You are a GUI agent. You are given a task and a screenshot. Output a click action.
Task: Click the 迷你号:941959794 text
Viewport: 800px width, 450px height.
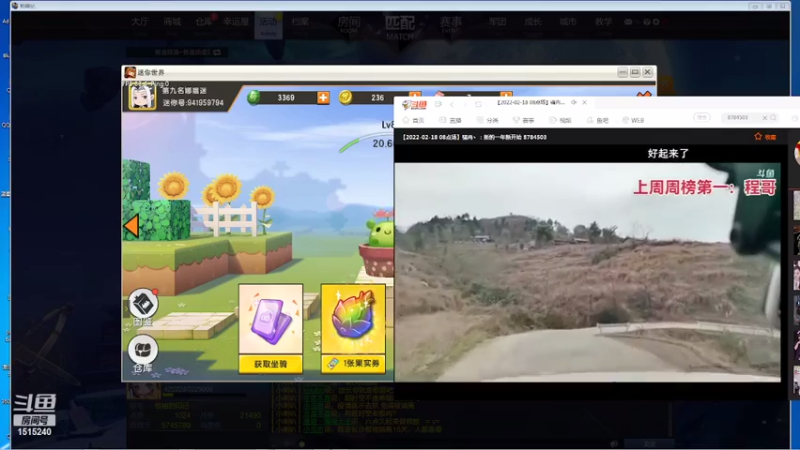[193, 103]
